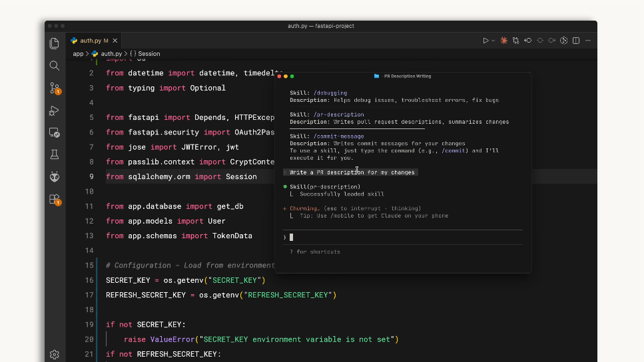Click Tip about /mobile in terminal
The width and height of the screenshot is (644, 362).
click(x=374, y=216)
